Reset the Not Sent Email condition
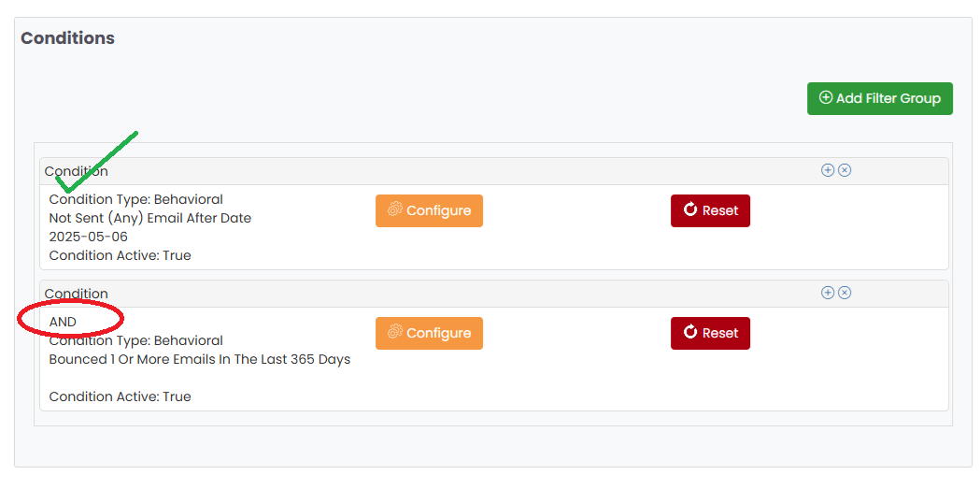The image size is (980, 504). (x=710, y=210)
